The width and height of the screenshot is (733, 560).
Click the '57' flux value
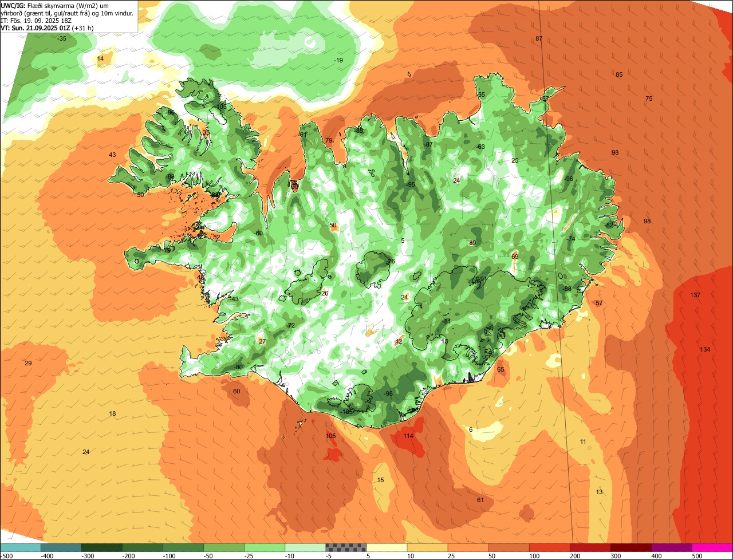point(599,303)
